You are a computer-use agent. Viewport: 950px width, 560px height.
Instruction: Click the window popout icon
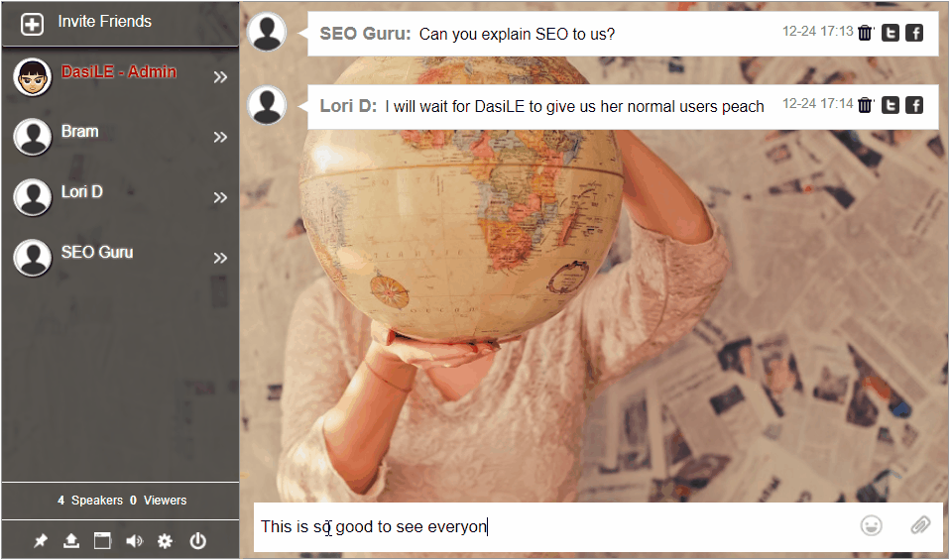tap(102, 540)
